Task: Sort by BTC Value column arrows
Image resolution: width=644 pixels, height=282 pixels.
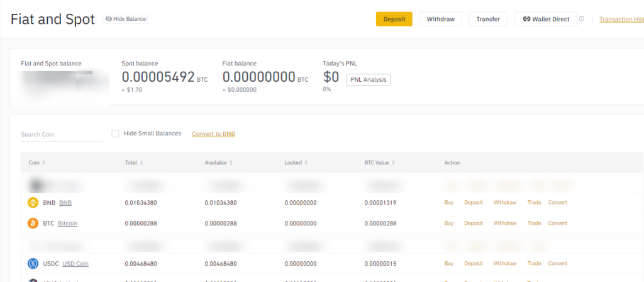Action: click(393, 163)
